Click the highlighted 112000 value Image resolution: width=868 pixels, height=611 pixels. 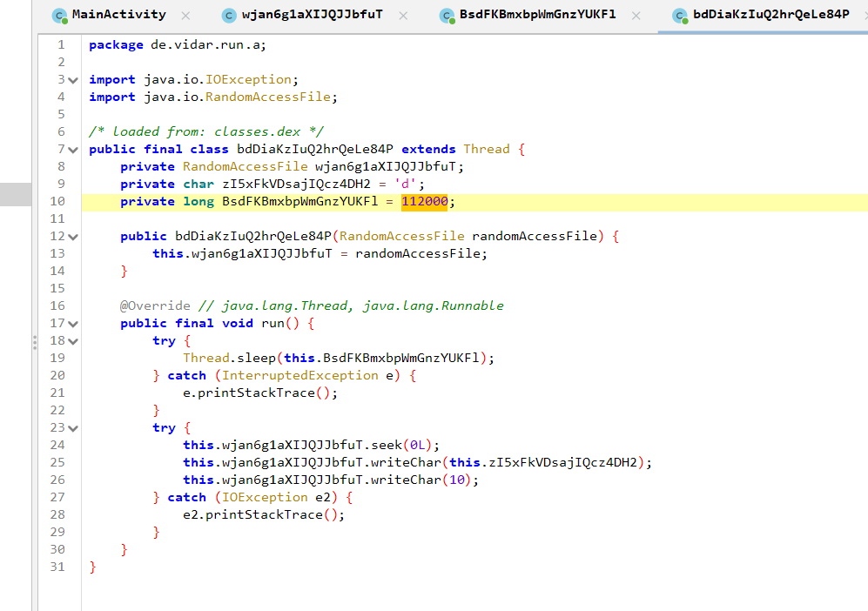(x=424, y=201)
